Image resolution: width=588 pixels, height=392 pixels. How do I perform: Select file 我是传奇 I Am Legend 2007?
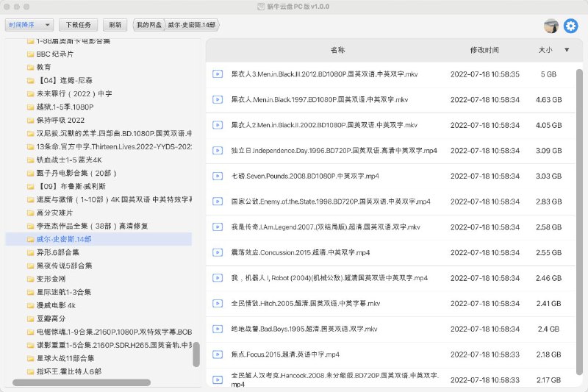(x=324, y=227)
